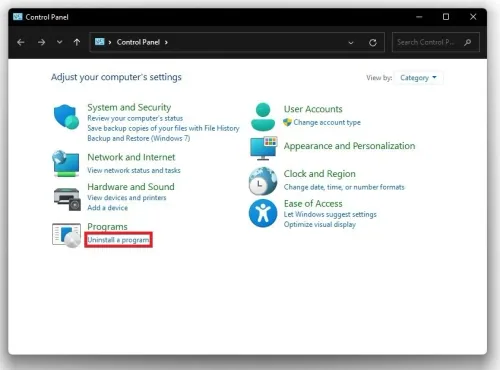
Task: Close the Control Panel window
Action: click(x=473, y=17)
